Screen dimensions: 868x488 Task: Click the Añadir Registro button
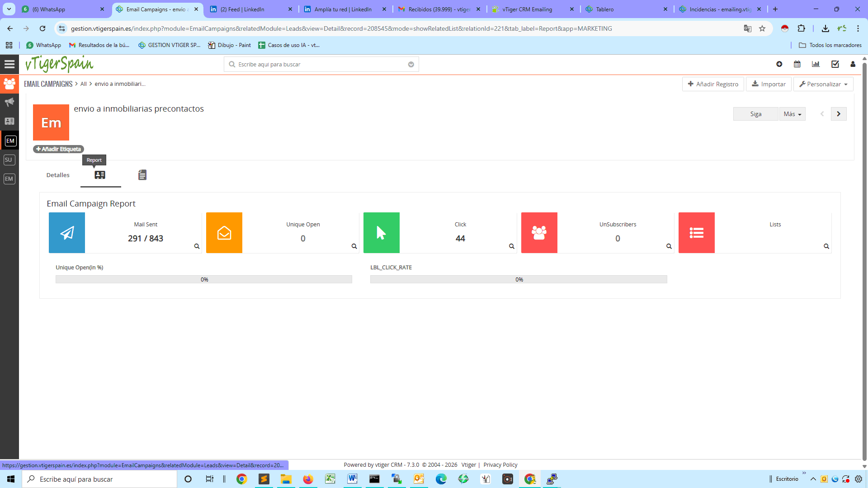click(713, 84)
